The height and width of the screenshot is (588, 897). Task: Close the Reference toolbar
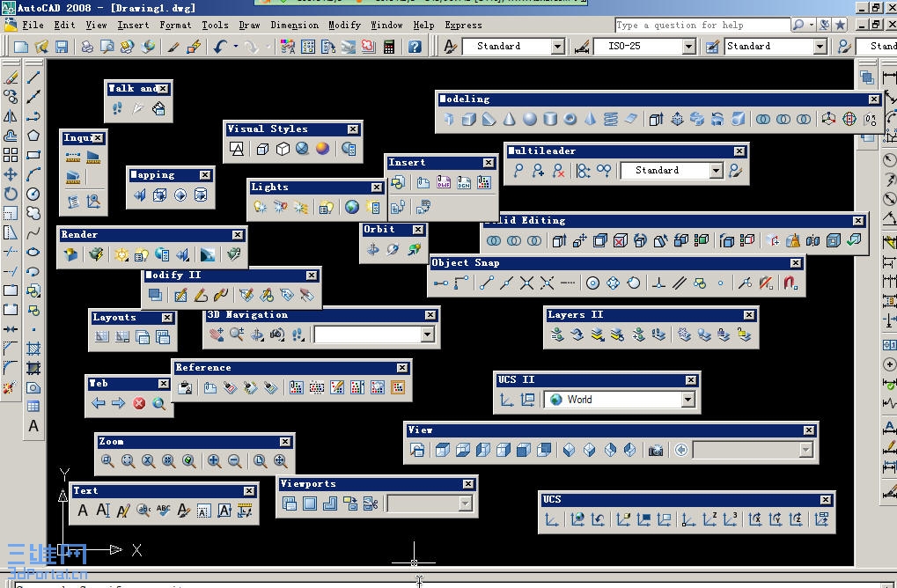[x=402, y=368]
